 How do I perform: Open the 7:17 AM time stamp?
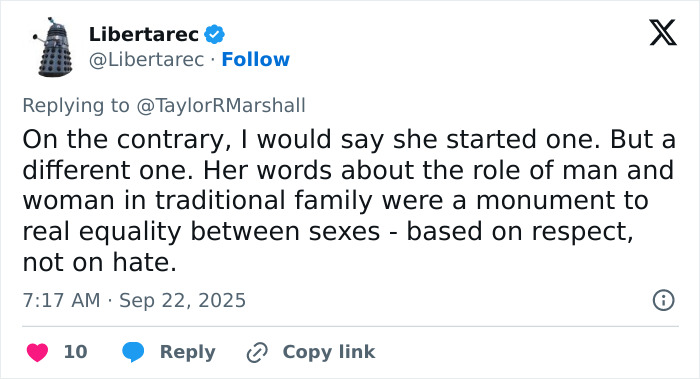click(62, 300)
